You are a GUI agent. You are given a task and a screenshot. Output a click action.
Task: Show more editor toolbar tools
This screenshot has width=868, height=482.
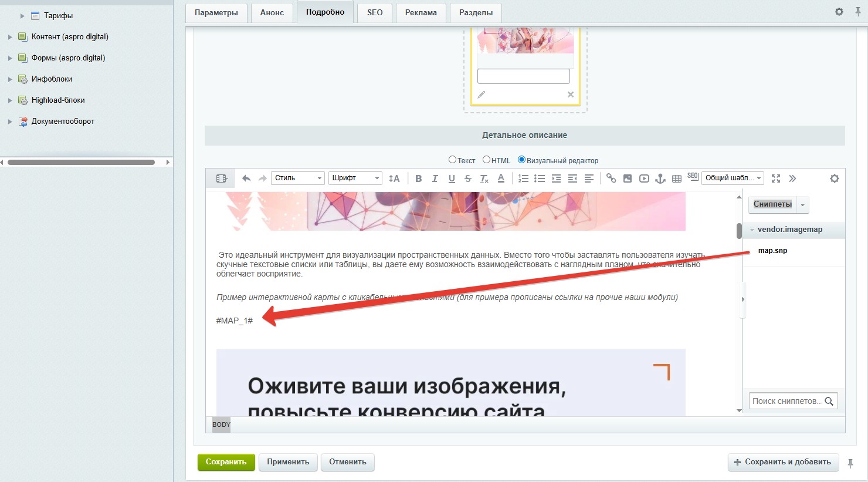(792, 178)
